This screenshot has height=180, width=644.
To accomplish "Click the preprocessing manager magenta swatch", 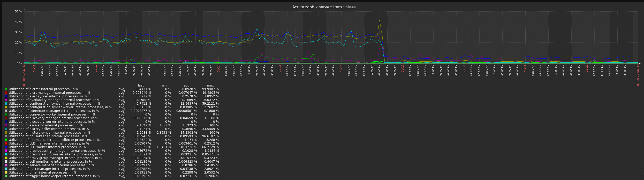I will [6, 150].
